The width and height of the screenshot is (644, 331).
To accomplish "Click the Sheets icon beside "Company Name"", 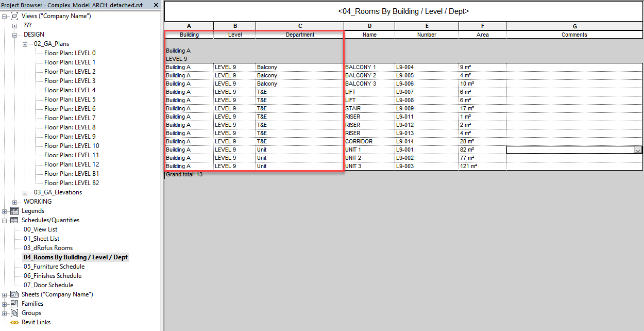I will coord(14,294).
